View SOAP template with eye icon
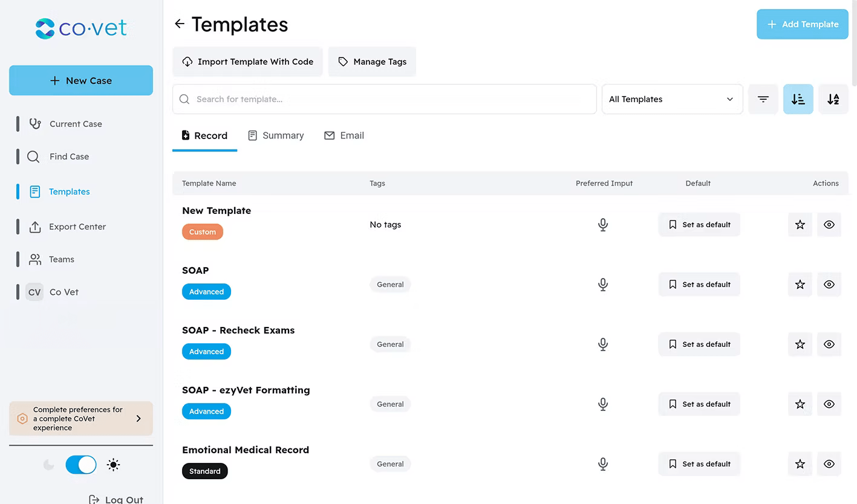 coord(829,285)
